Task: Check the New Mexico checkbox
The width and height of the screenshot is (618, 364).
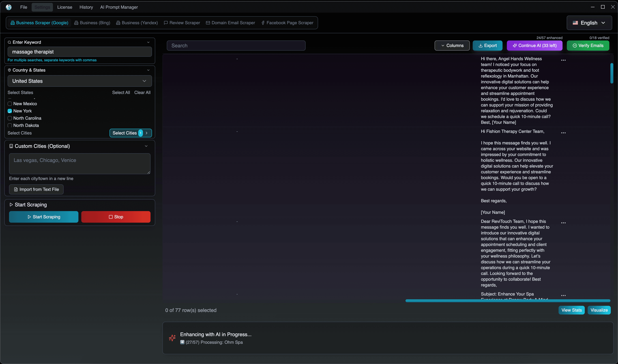Action: [10, 104]
